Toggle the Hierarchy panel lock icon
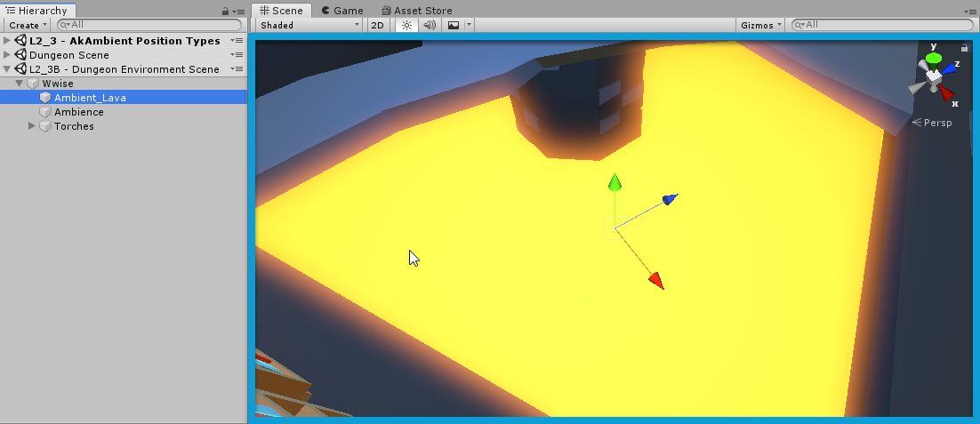 coord(228,11)
